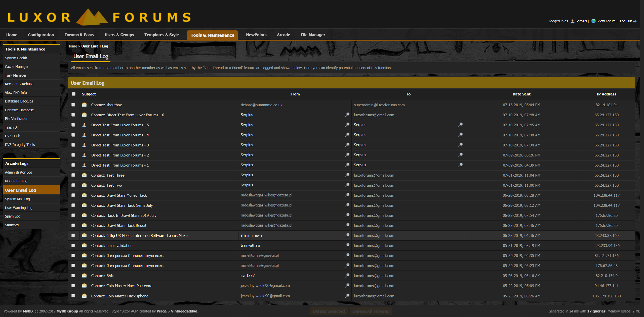Viewport: 644px width, 317px height.
Task: Open Task Manager in the sidebar
Action: pos(31,75)
